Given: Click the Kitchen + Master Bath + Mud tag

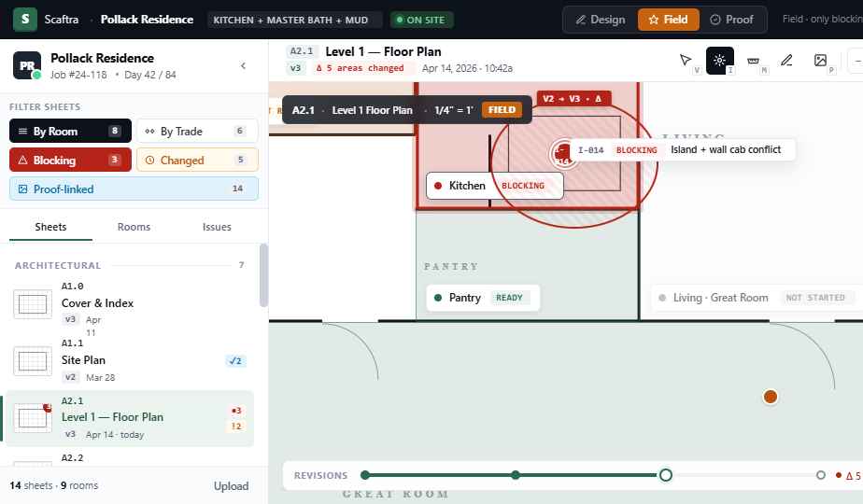Looking at the screenshot, I should click(294, 20).
